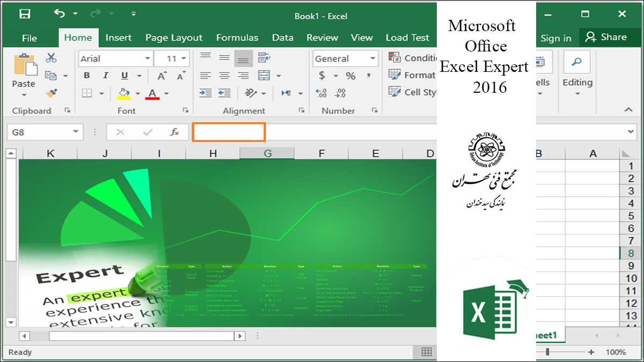Image resolution: width=644 pixels, height=362 pixels.
Task: Open the borders style dropdown arrow
Action: (x=101, y=93)
